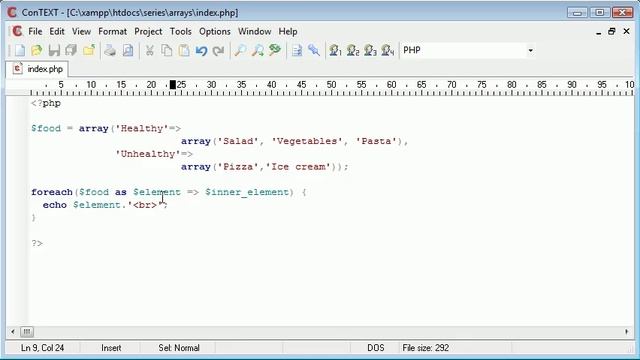Paste from clipboard using the toolbar icon

184,51
